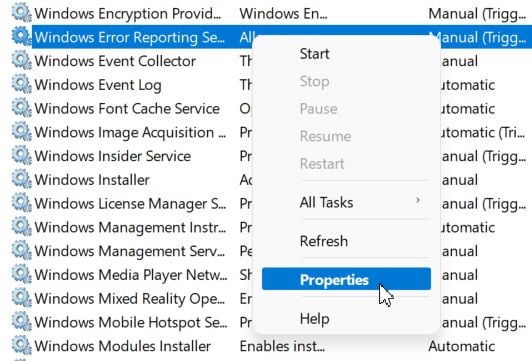Click gear icon for Windows Mobile Hotspot Service
532x361 pixels.
[x=22, y=322]
